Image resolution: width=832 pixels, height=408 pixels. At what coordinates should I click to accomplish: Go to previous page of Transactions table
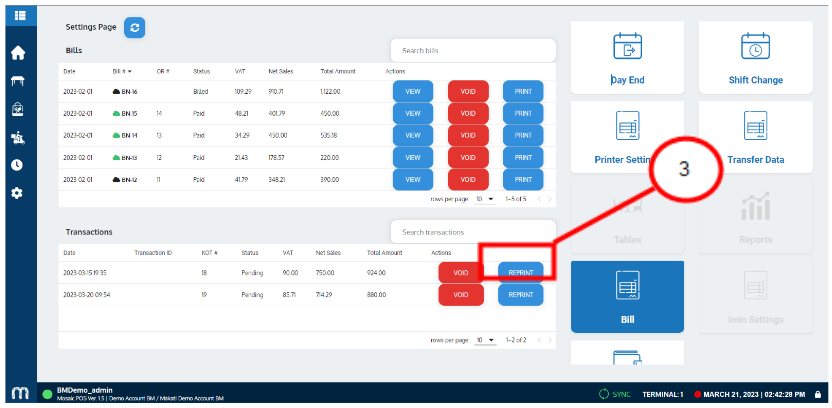[x=539, y=341]
